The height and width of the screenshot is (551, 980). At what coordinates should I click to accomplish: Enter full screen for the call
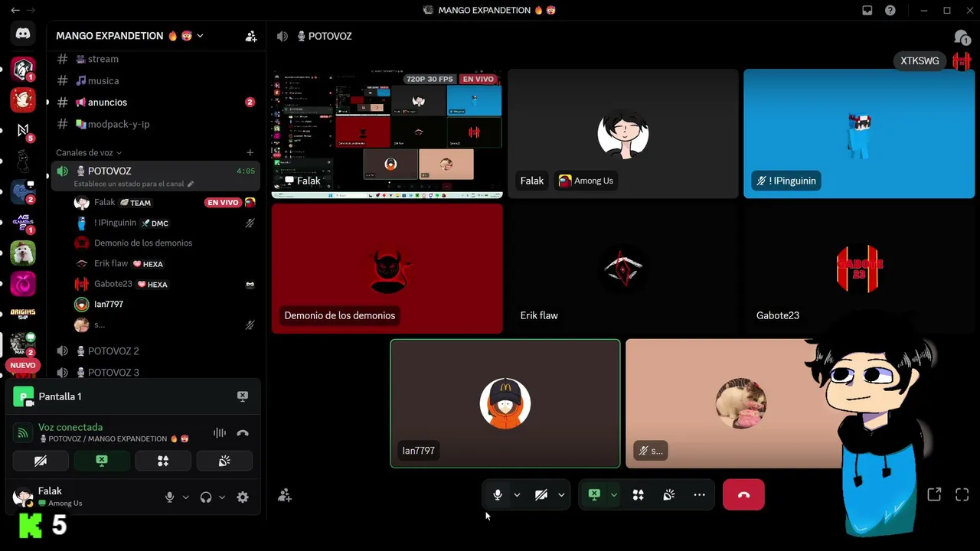962,495
